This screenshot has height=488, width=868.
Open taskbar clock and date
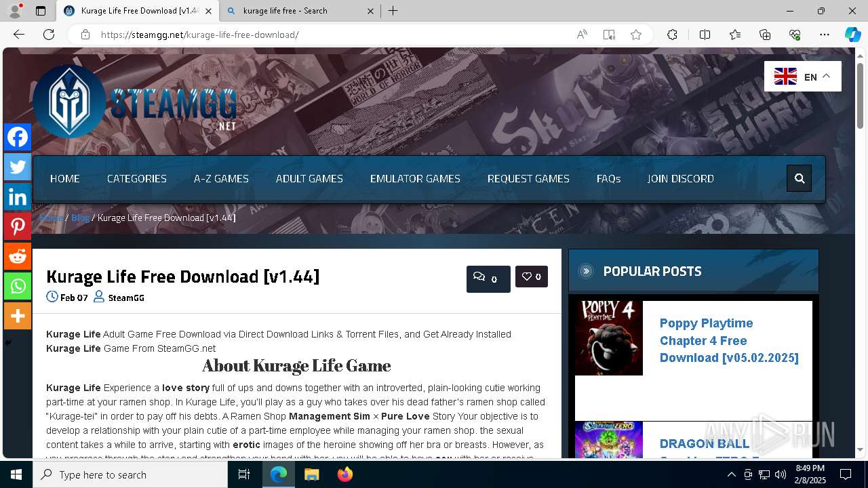point(810,474)
